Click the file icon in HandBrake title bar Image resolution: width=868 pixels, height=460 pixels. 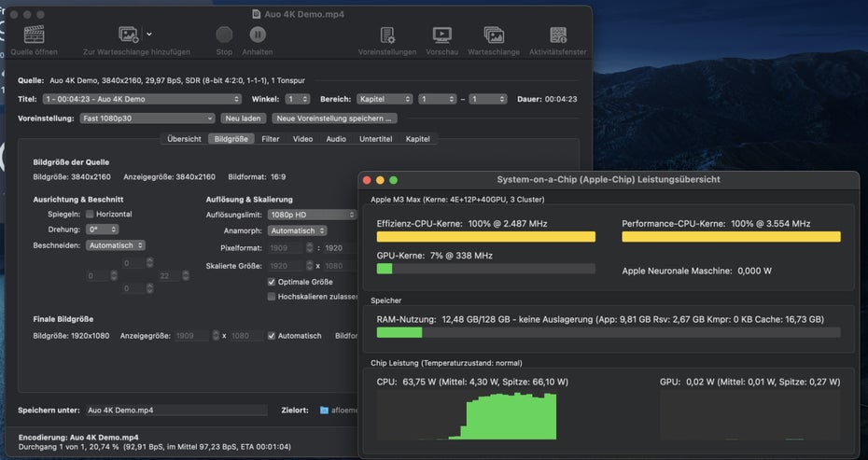click(256, 14)
